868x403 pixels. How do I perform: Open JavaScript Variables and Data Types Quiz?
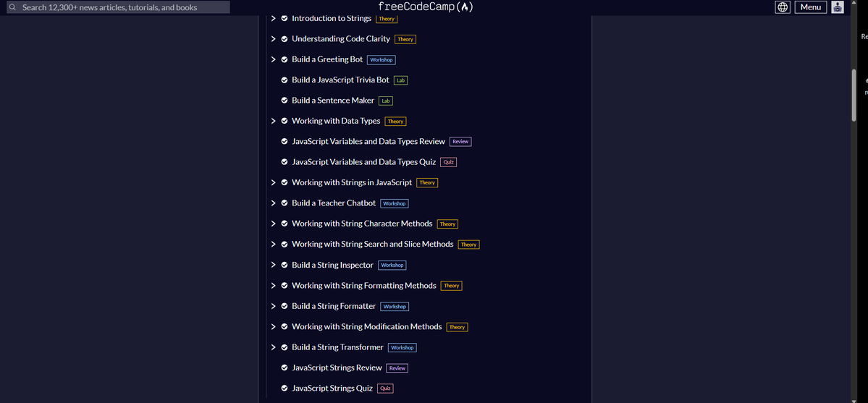(x=363, y=161)
